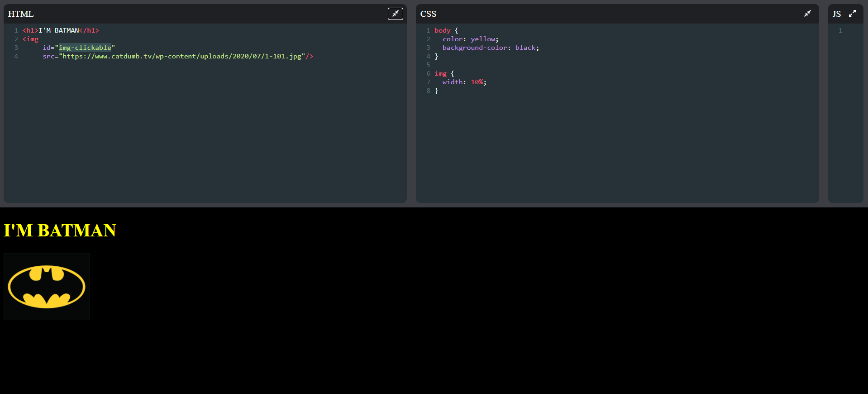The width and height of the screenshot is (868, 394).
Task: Click the img selector in CSS
Action: pos(440,73)
